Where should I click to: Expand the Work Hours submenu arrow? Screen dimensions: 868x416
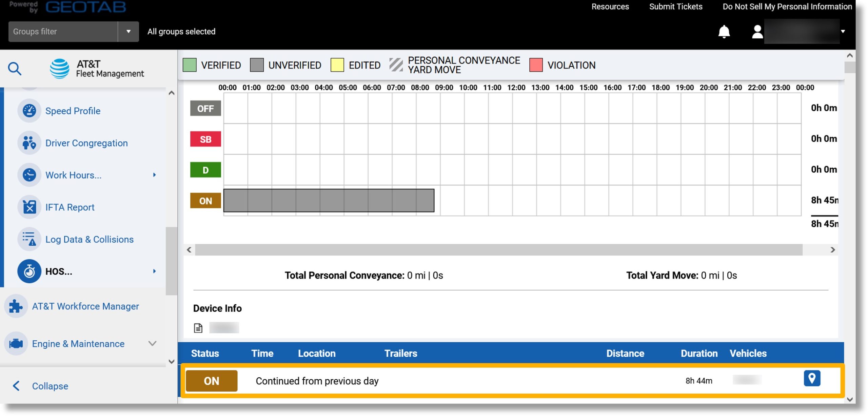click(x=154, y=175)
